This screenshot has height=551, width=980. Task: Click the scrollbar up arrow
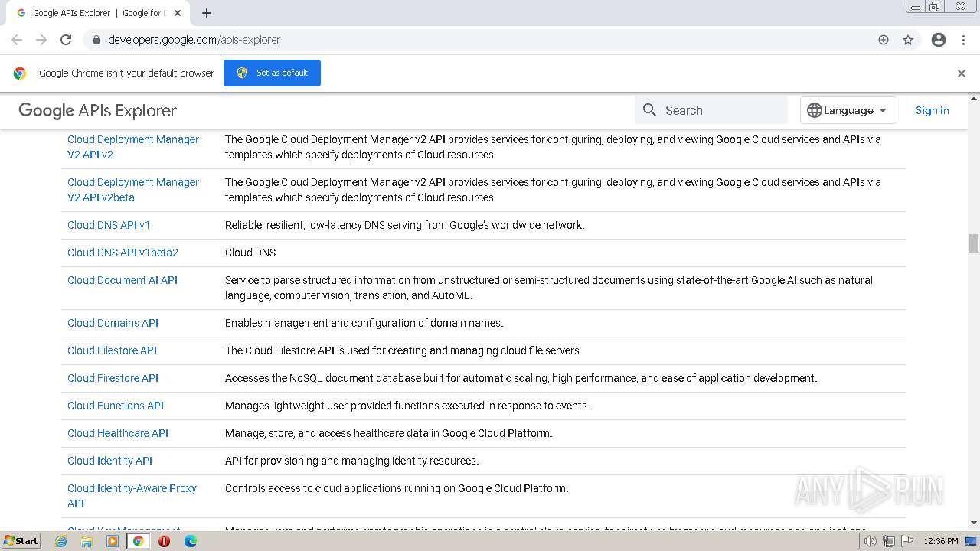974,99
